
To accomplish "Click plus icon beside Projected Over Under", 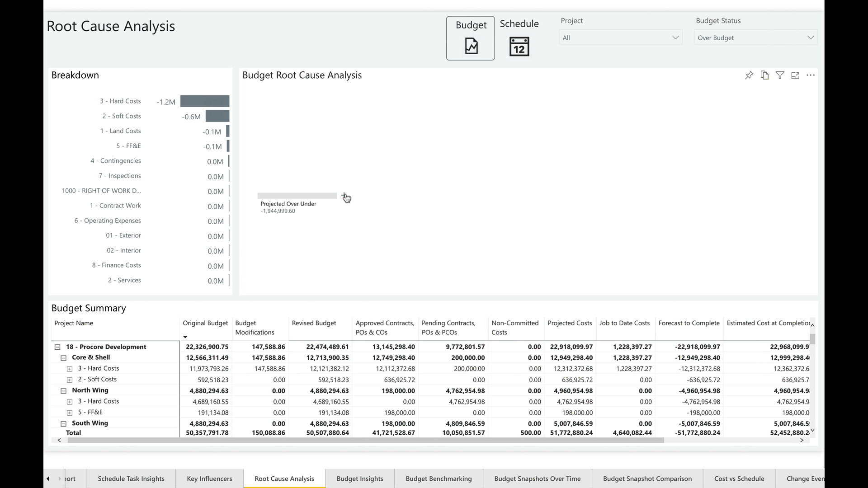I will 344,195.
